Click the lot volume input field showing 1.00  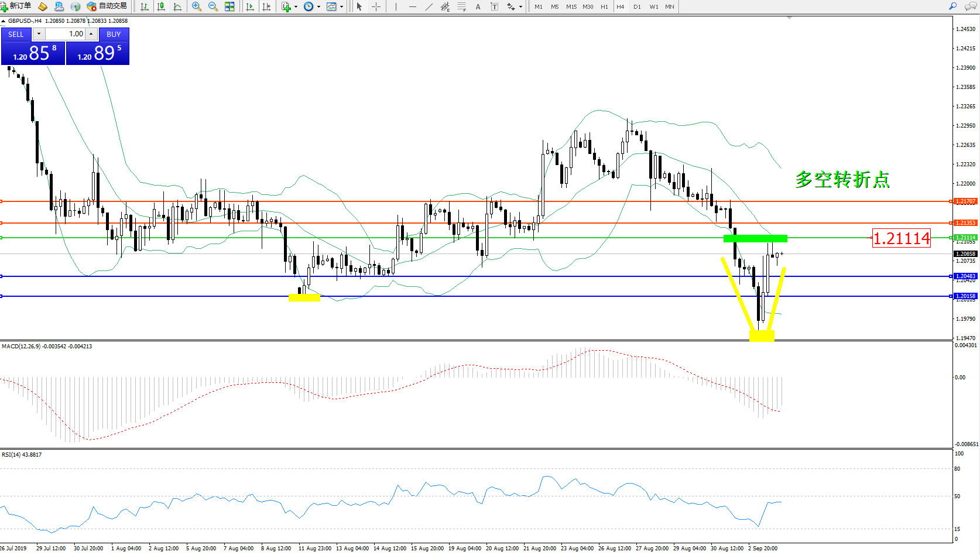(x=66, y=34)
